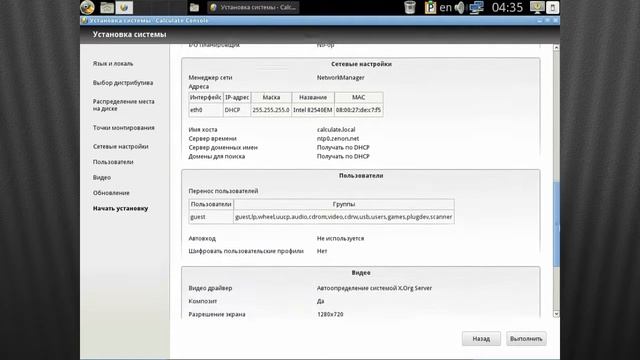Click the MAC address cell of eth0
The height and width of the screenshot is (360, 640).
tap(359, 110)
